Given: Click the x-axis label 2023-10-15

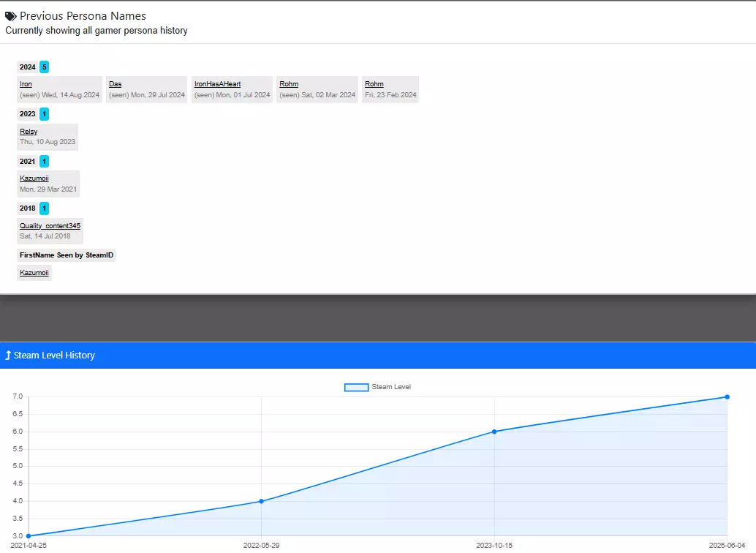Looking at the screenshot, I should pos(494,546).
